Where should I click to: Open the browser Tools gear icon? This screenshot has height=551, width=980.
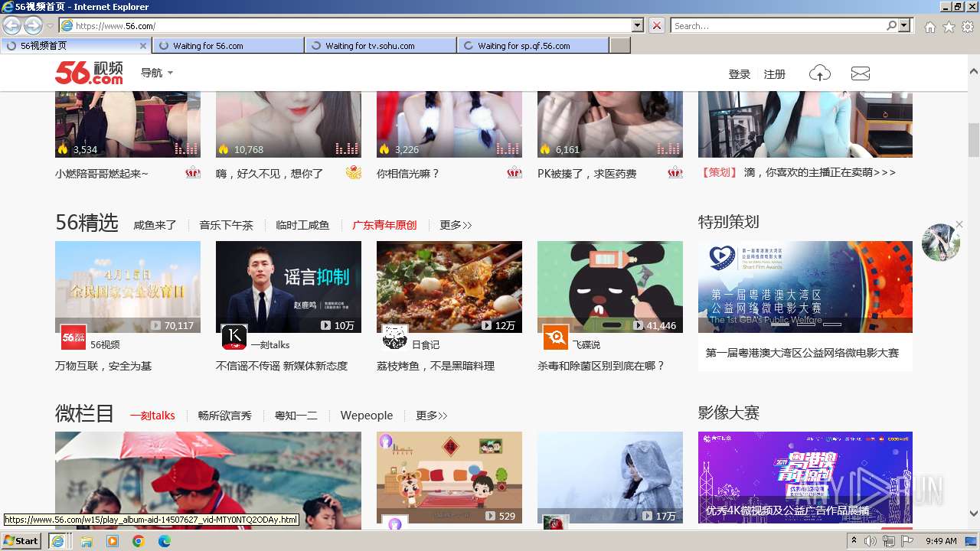coord(968,26)
